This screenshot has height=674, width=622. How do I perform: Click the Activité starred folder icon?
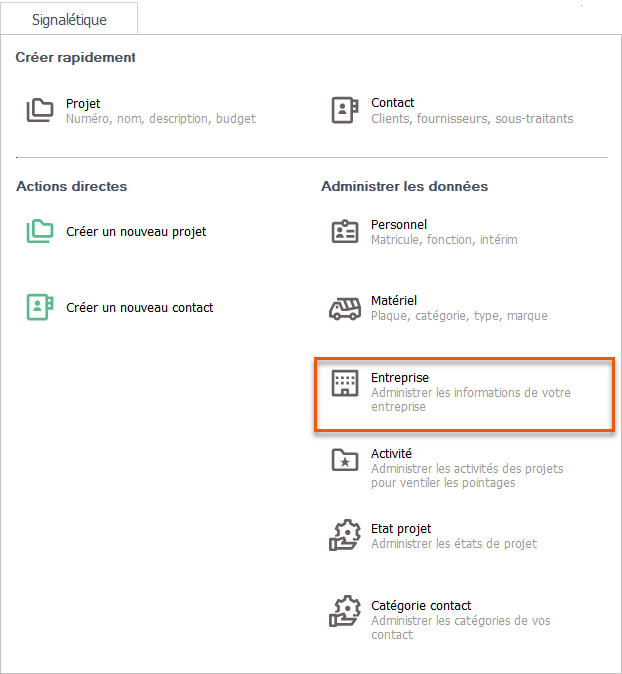coord(344,460)
